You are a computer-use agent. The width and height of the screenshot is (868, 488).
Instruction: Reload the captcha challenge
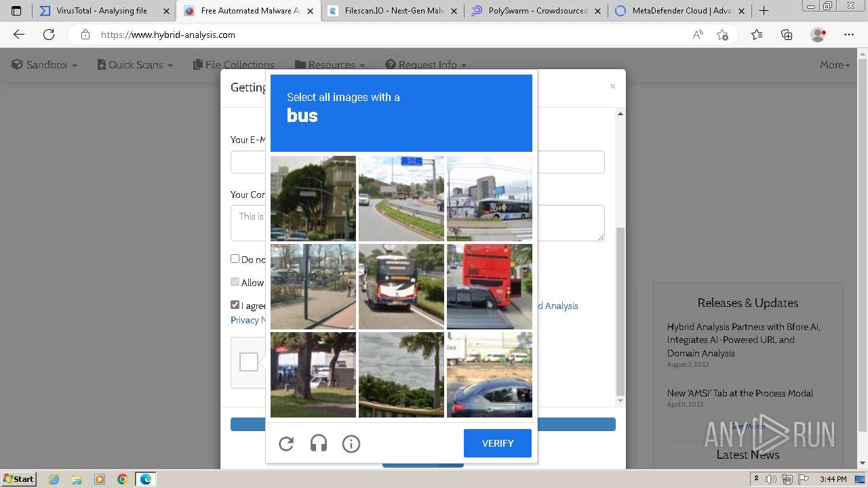tap(286, 444)
